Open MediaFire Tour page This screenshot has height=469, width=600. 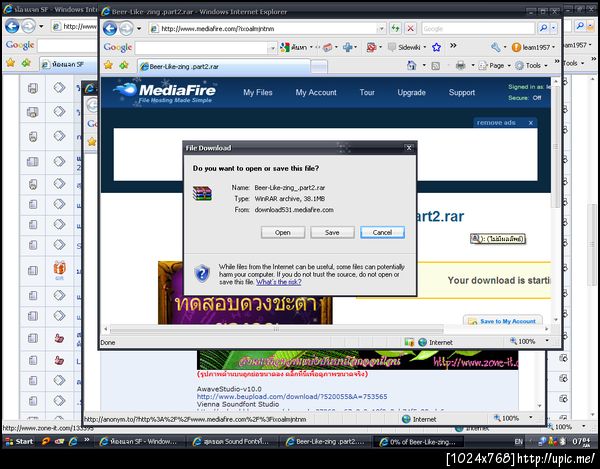367,92
